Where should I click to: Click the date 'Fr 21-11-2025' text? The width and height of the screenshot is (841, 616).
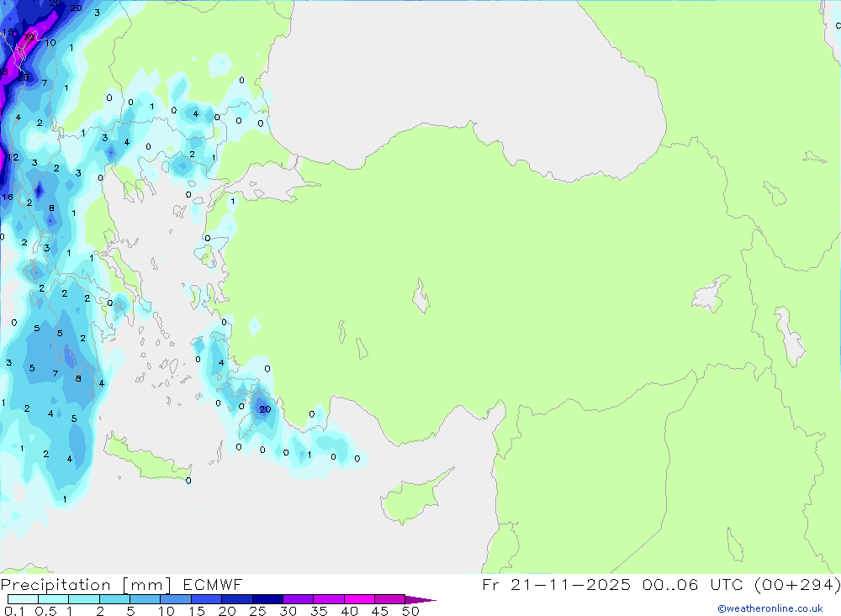(556, 584)
